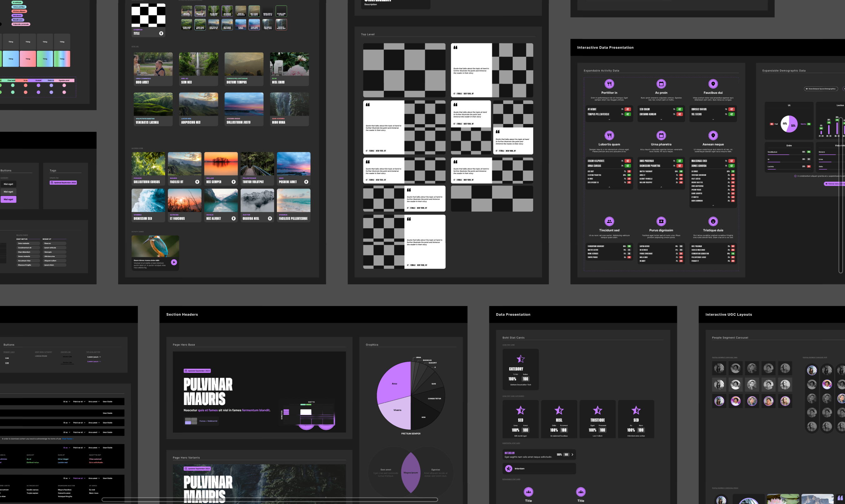Image resolution: width=845 pixels, height=504 pixels.
Task: Collapse the MAECENAS ORCI card under Aenean neque
Action: 713,205
